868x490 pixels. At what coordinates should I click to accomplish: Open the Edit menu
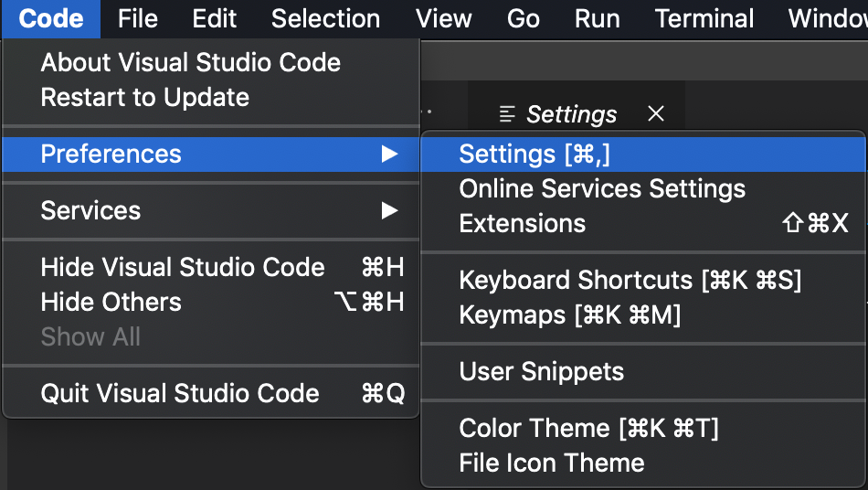(x=214, y=19)
